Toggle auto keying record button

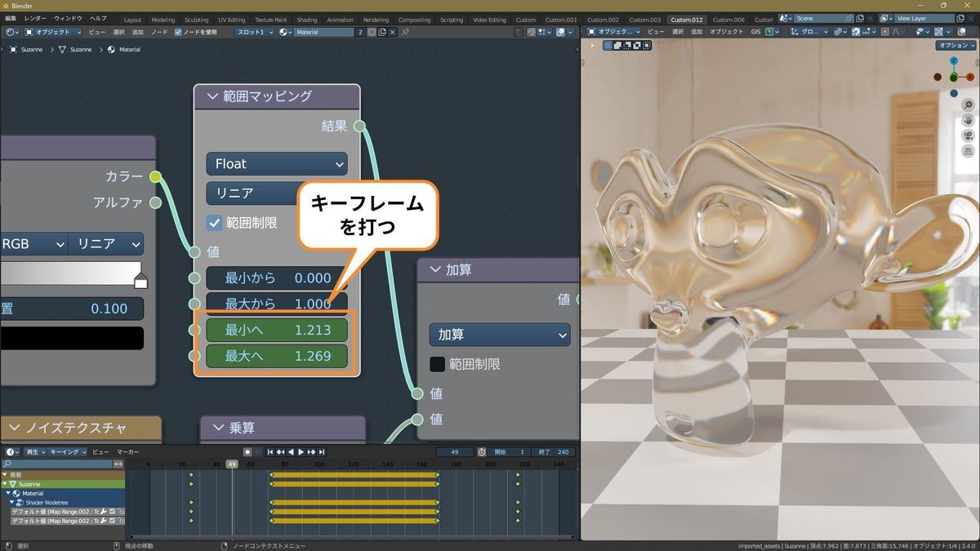(x=247, y=451)
